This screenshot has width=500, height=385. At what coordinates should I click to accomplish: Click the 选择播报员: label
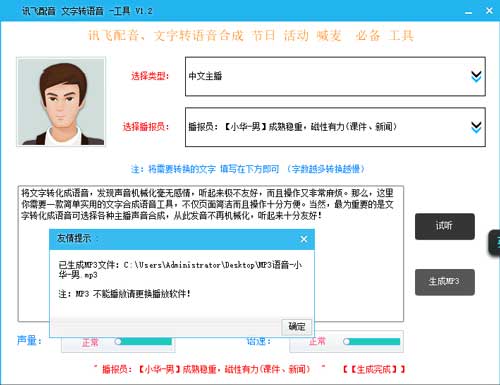pyautogui.click(x=146, y=127)
